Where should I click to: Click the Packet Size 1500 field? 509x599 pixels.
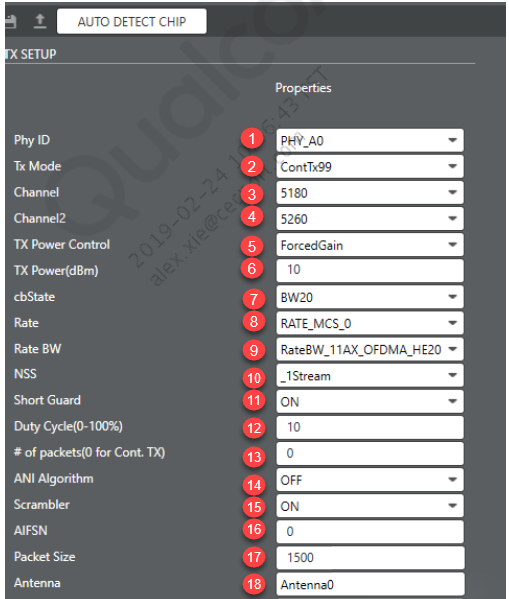pyautogui.click(x=370, y=558)
